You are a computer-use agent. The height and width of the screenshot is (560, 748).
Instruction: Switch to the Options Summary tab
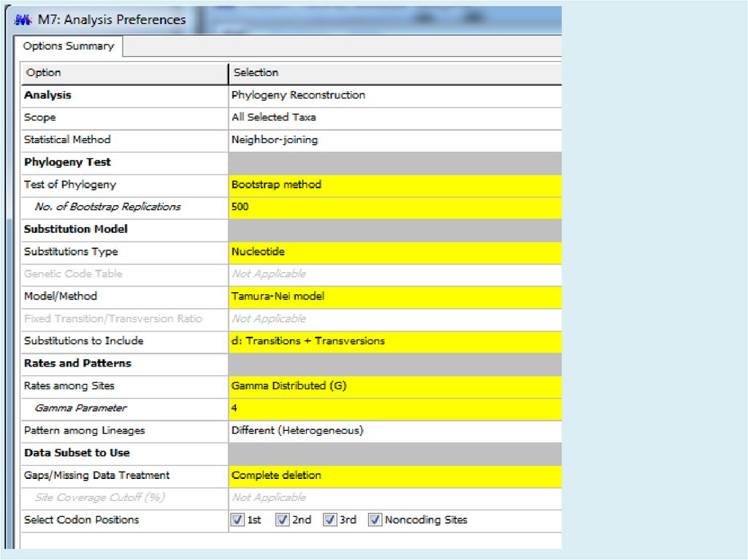68,46
